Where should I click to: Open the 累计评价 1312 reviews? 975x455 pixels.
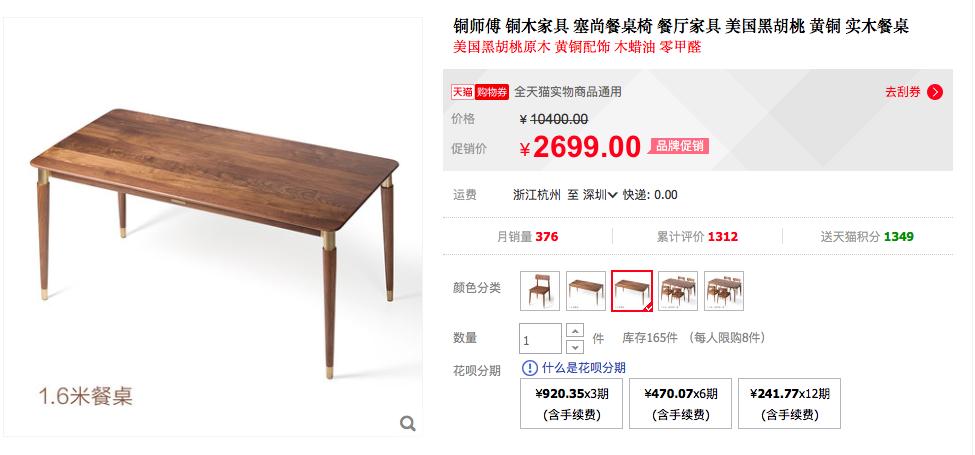[x=697, y=236]
